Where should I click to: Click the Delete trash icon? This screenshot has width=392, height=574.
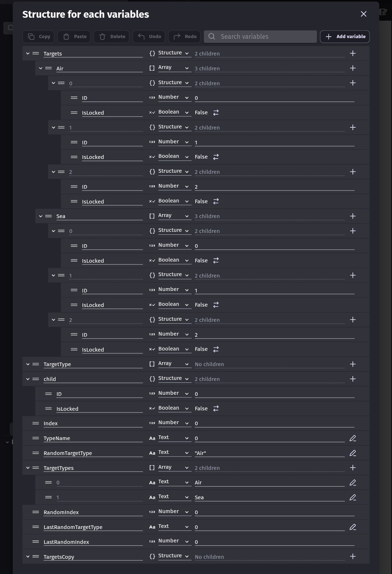(102, 37)
